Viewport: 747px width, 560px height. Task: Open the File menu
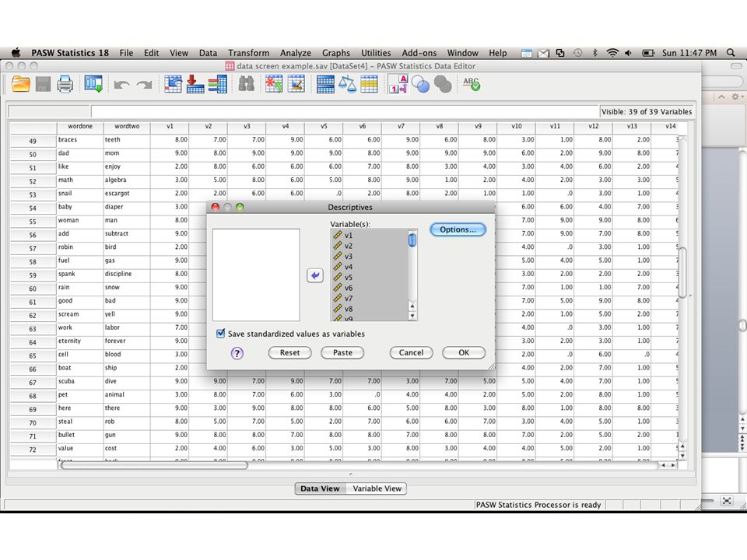(126, 53)
